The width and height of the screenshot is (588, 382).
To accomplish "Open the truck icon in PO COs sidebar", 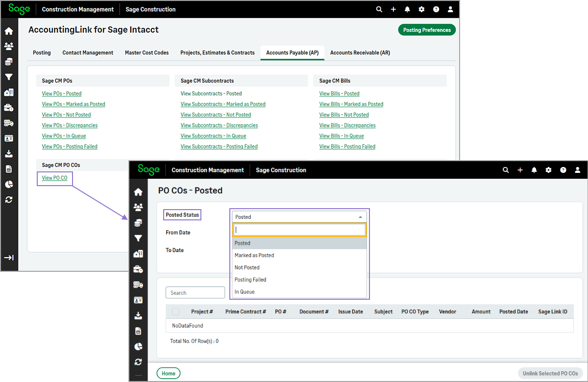I will pyautogui.click(x=138, y=285).
